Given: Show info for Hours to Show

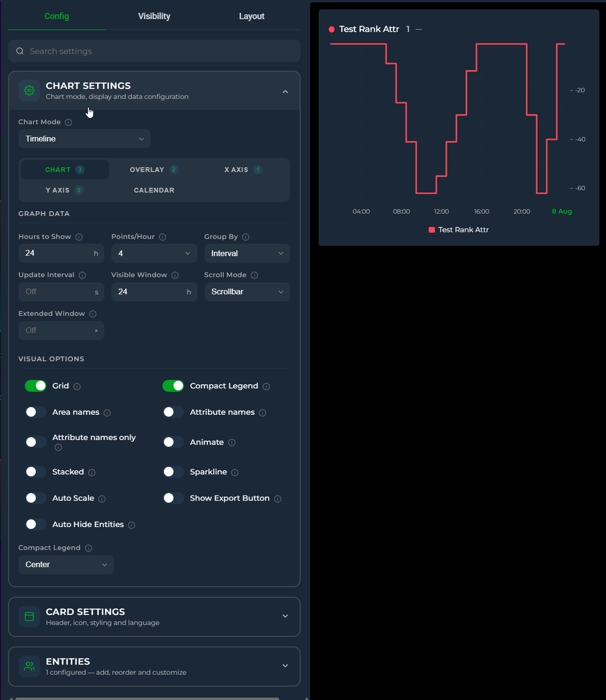Looking at the screenshot, I should coord(79,237).
